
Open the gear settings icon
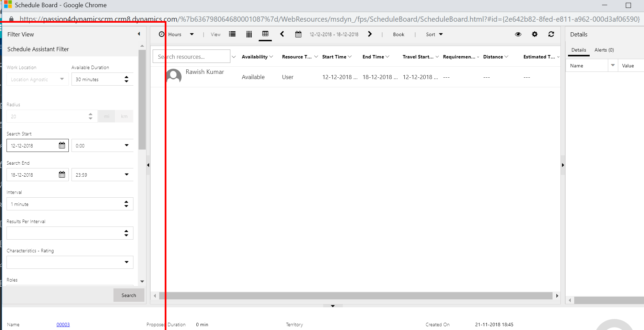pos(534,34)
